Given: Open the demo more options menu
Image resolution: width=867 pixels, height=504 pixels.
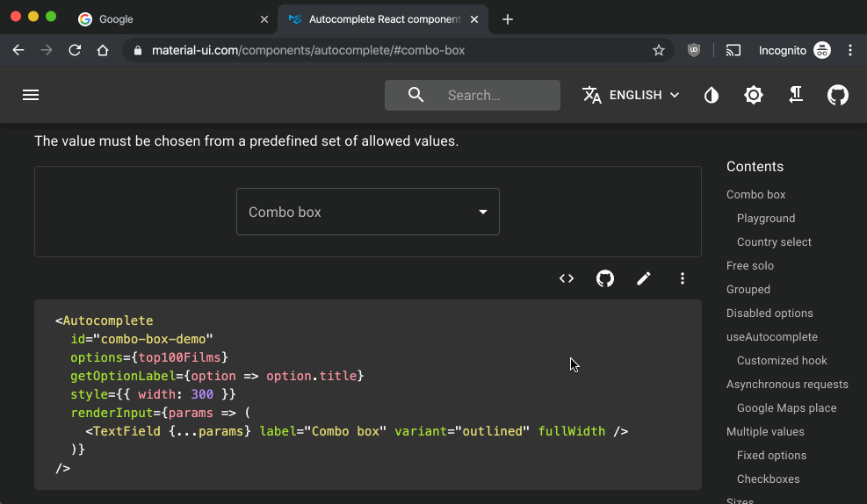Looking at the screenshot, I should [683, 278].
